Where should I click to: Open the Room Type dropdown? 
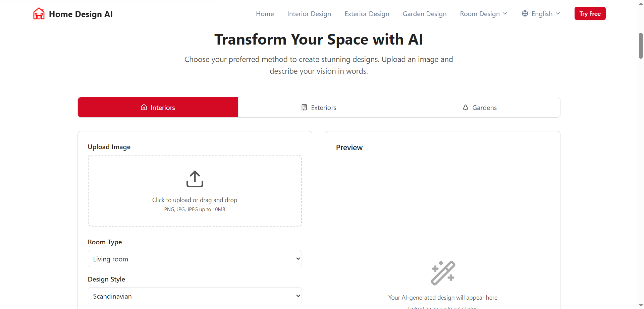[x=195, y=259]
